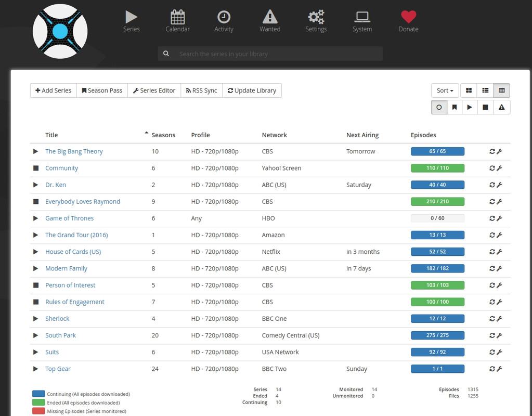
Task: Open Rules of Engagement series
Action: tap(75, 302)
